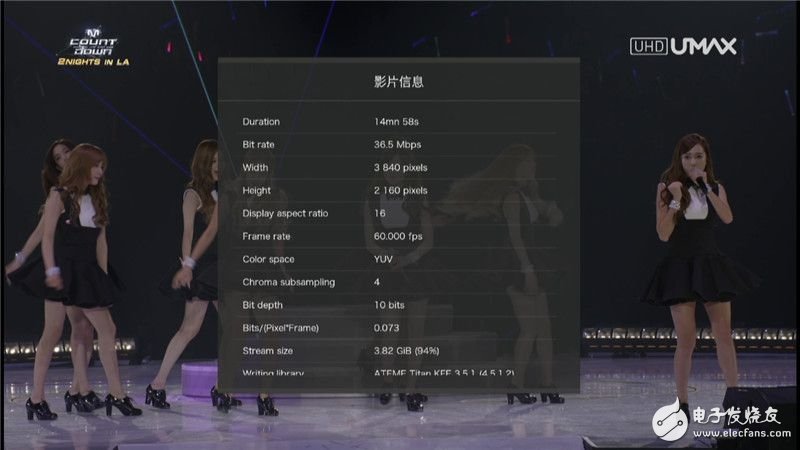Viewport: 800px width, 450px height.
Task: Click the UMAX channel logo
Action: pos(702,46)
